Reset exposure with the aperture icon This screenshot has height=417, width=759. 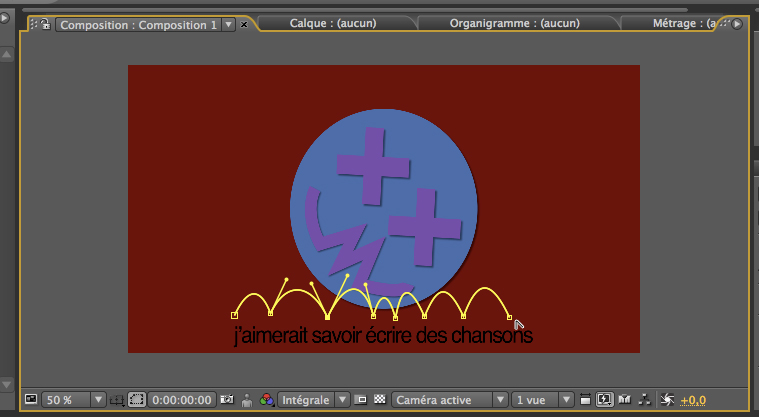[x=667, y=400]
